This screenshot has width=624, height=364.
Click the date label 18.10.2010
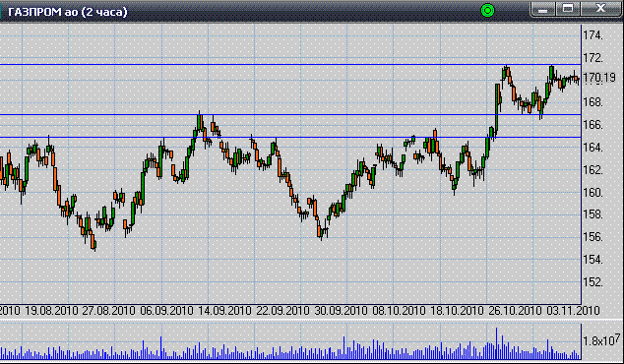coord(458,310)
